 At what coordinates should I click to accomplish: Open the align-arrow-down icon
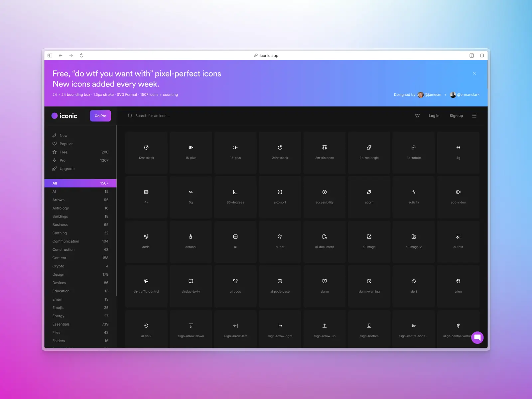point(191,329)
